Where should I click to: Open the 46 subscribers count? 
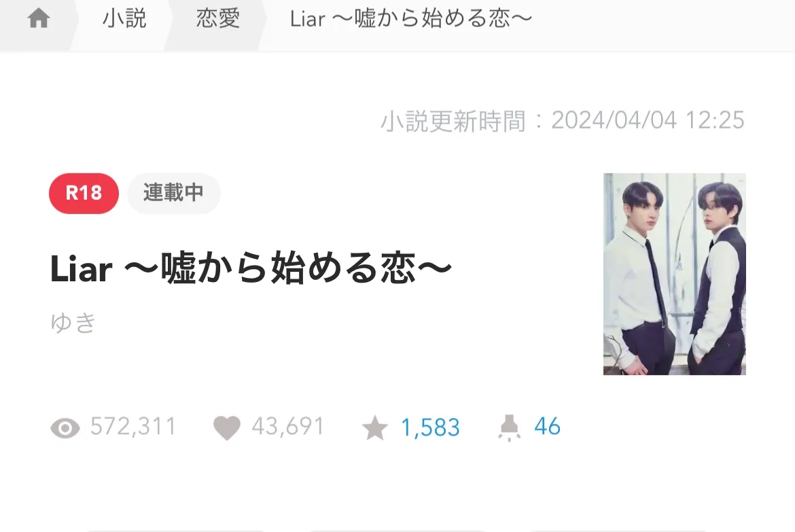[547, 427]
